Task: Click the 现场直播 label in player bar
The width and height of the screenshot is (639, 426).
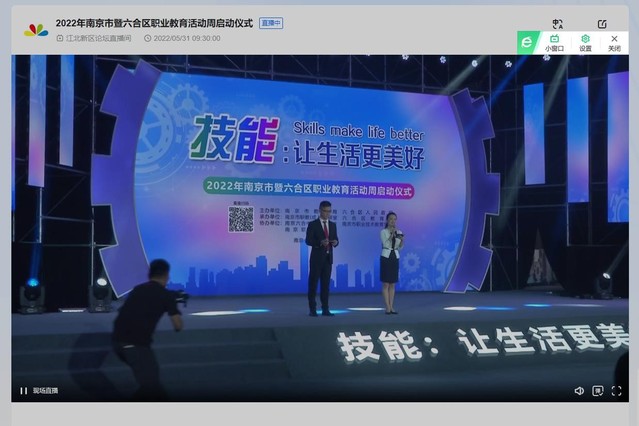Action: point(45,391)
